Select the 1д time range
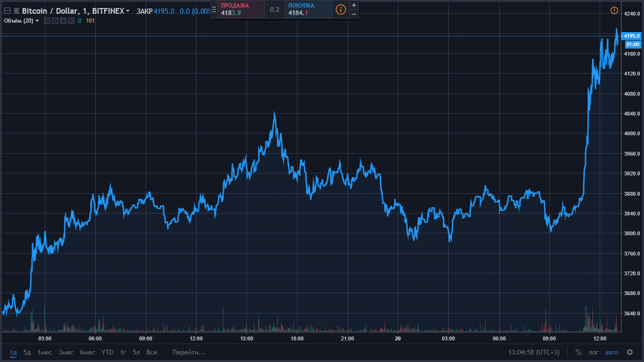 [x=13, y=352]
